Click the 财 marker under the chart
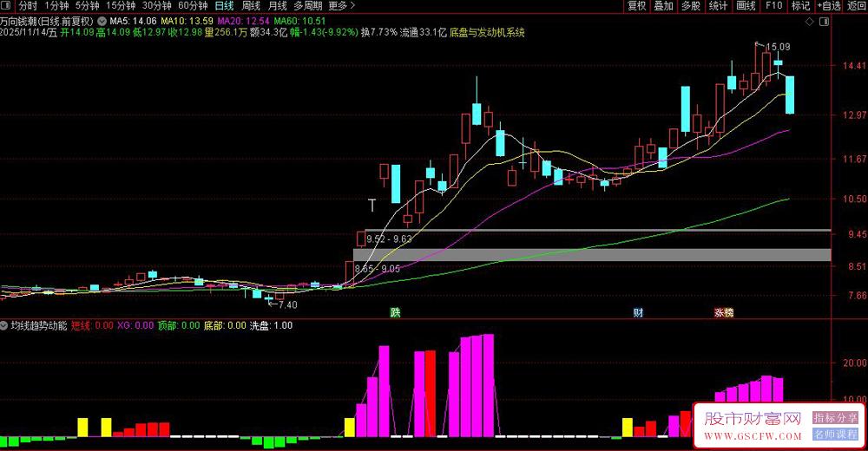 (638, 312)
